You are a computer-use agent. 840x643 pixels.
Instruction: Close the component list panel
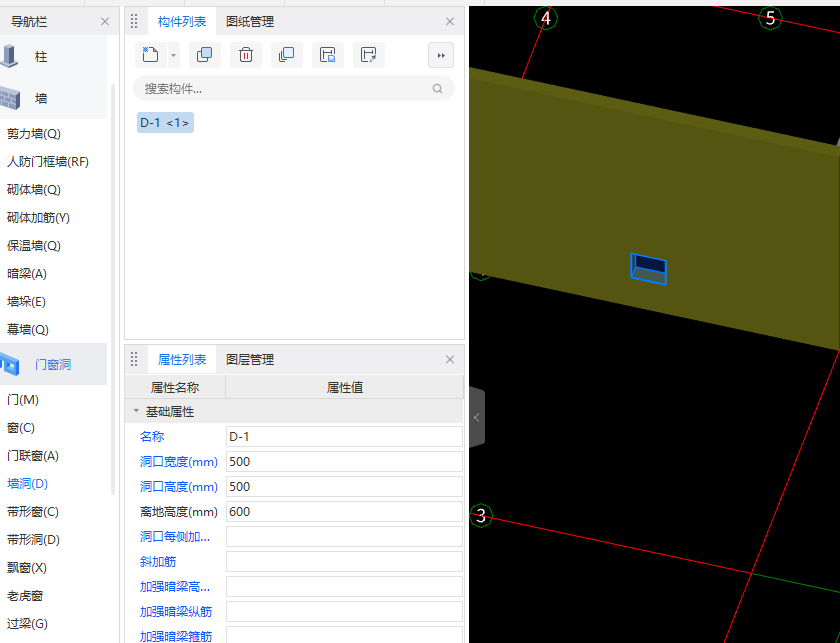(x=450, y=21)
